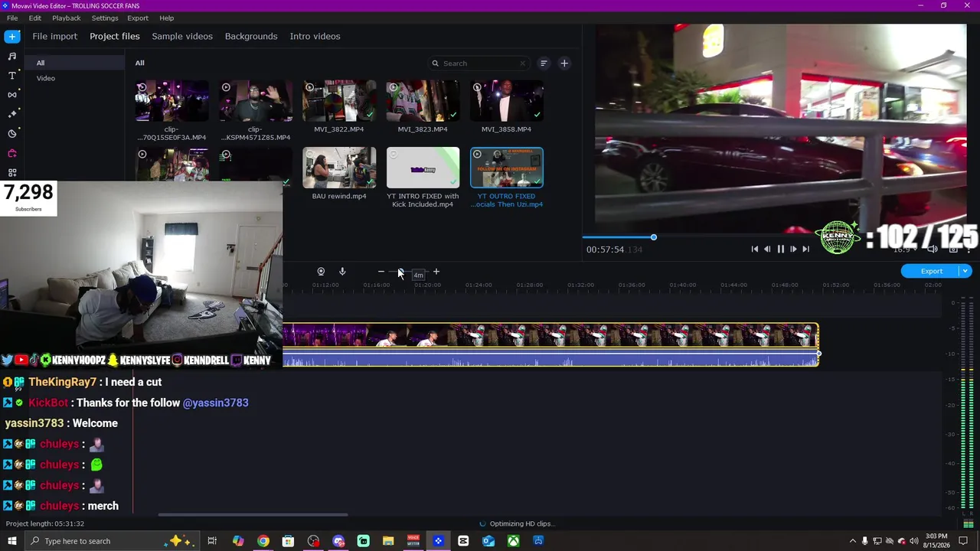Select the clip ending 70Q15SE0F3A.MP4 thumbnail

pos(171,101)
